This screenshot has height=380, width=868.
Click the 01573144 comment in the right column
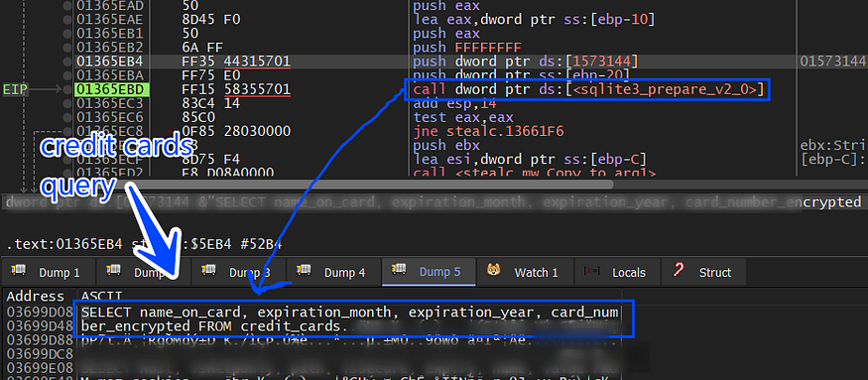(x=833, y=61)
